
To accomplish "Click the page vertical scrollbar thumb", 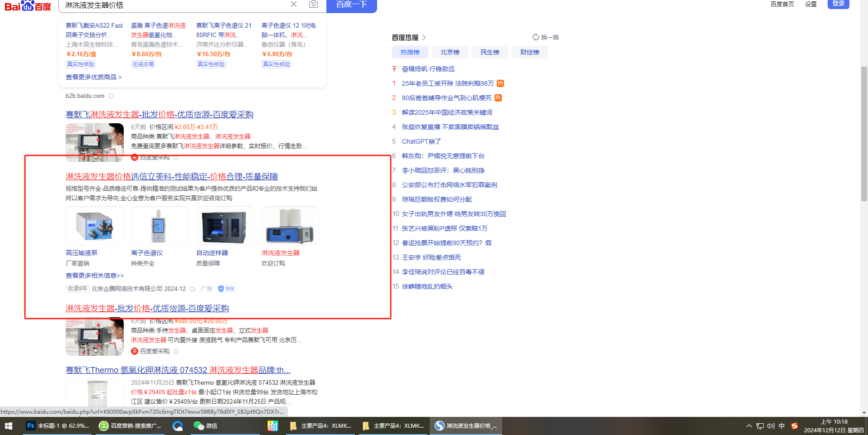I will [864, 134].
